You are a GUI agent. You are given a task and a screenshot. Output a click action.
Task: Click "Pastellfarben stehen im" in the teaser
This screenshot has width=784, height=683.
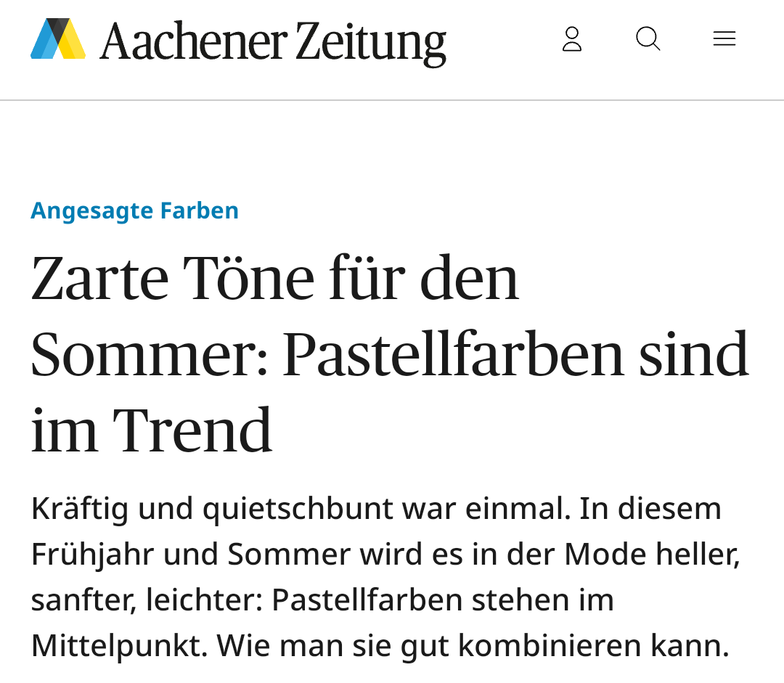[x=443, y=600]
